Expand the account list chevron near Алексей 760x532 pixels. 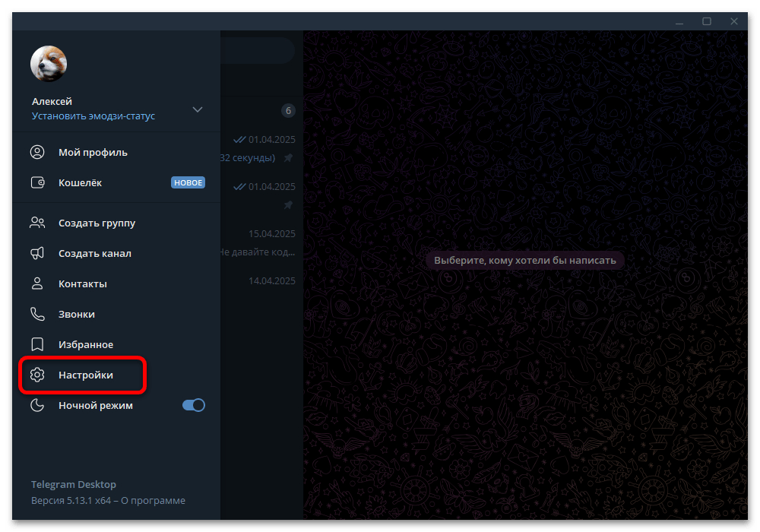click(x=198, y=109)
